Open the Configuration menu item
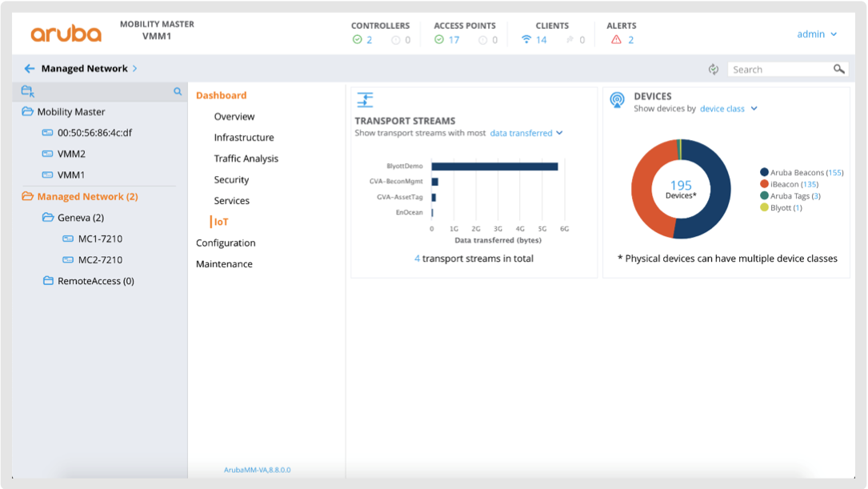The width and height of the screenshot is (868, 489). click(226, 243)
